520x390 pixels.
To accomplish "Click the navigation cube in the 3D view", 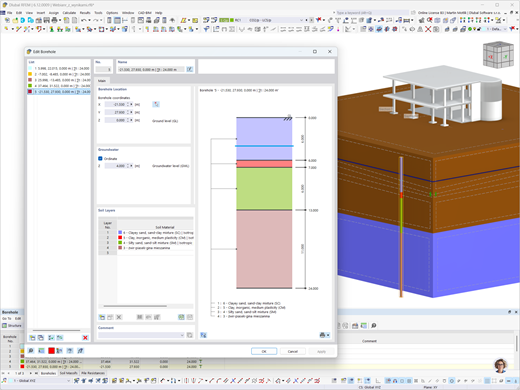I will point(498,55).
